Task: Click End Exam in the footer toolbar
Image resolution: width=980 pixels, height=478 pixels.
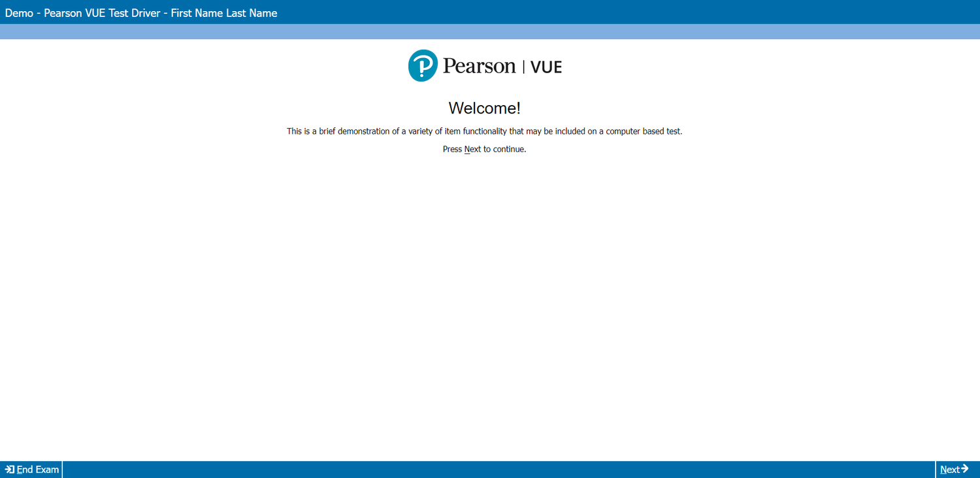Action: point(31,469)
